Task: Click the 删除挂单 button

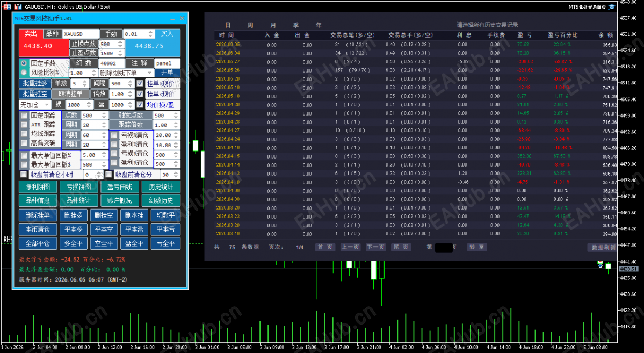Action: [x=38, y=215]
